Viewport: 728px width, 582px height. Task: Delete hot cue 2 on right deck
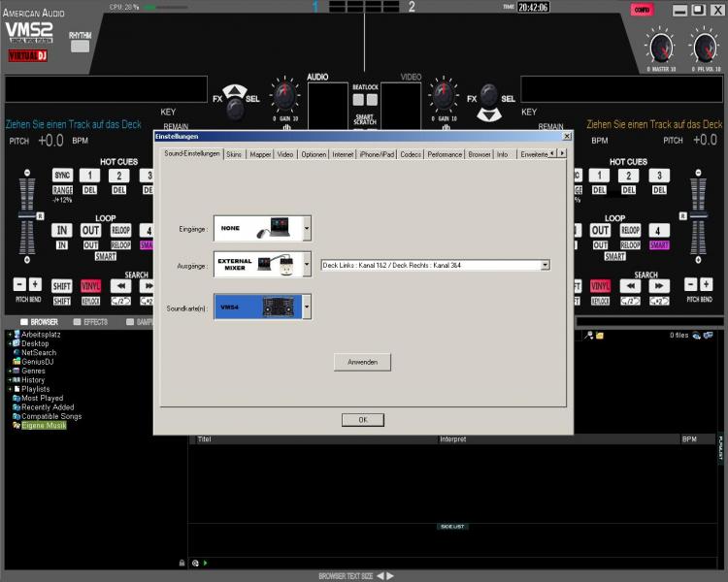[x=628, y=190]
